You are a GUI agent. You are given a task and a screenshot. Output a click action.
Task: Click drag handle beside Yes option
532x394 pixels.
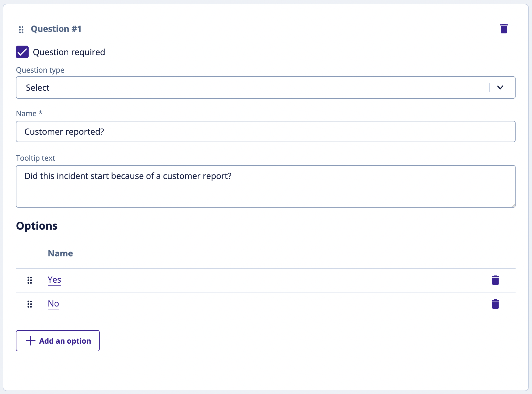(x=30, y=280)
